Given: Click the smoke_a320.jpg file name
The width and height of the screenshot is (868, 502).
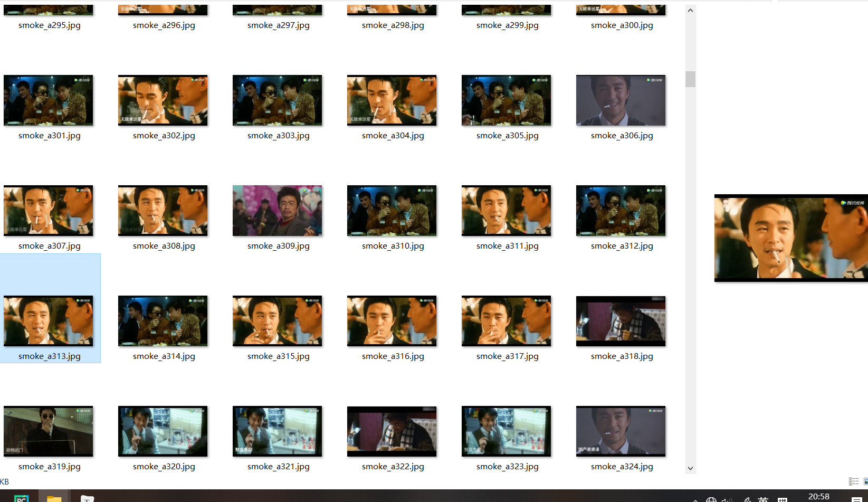Looking at the screenshot, I should pos(164,467).
